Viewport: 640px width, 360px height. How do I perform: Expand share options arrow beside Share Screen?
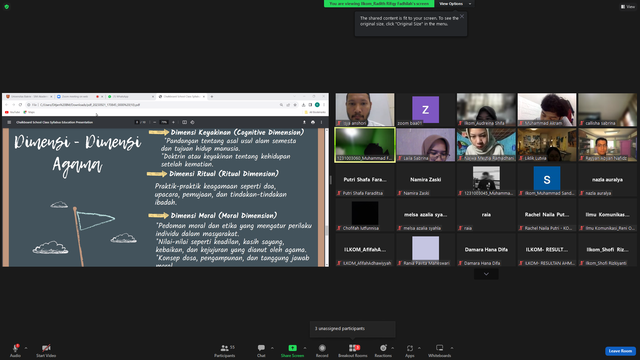point(305,348)
